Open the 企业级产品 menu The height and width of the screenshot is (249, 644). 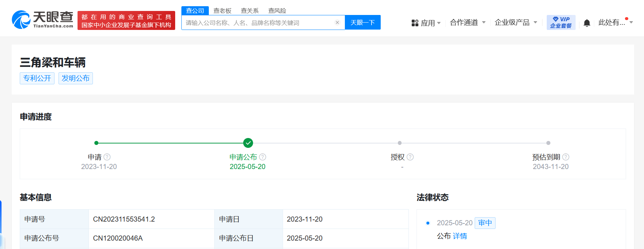pyautogui.click(x=512, y=22)
